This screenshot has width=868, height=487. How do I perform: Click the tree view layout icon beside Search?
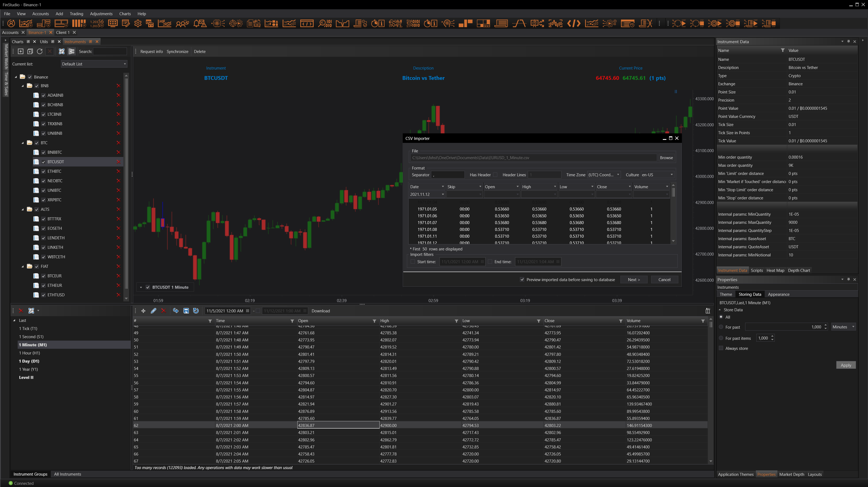(x=71, y=51)
